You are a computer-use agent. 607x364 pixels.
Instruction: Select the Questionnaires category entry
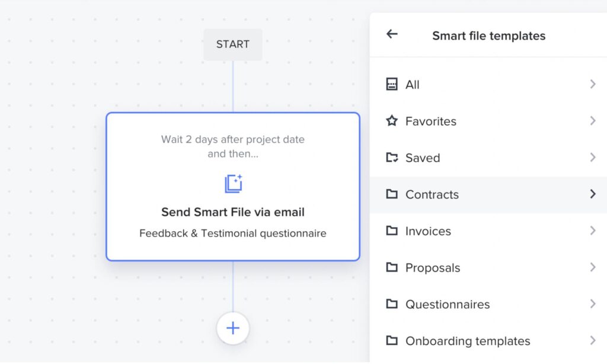[448, 304]
